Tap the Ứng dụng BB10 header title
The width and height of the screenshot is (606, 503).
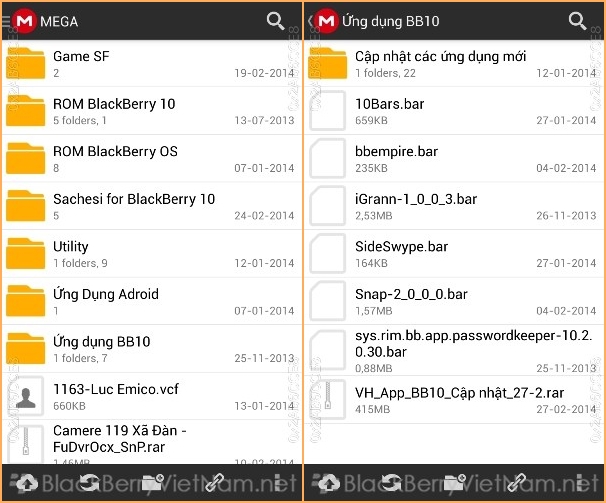click(x=391, y=21)
